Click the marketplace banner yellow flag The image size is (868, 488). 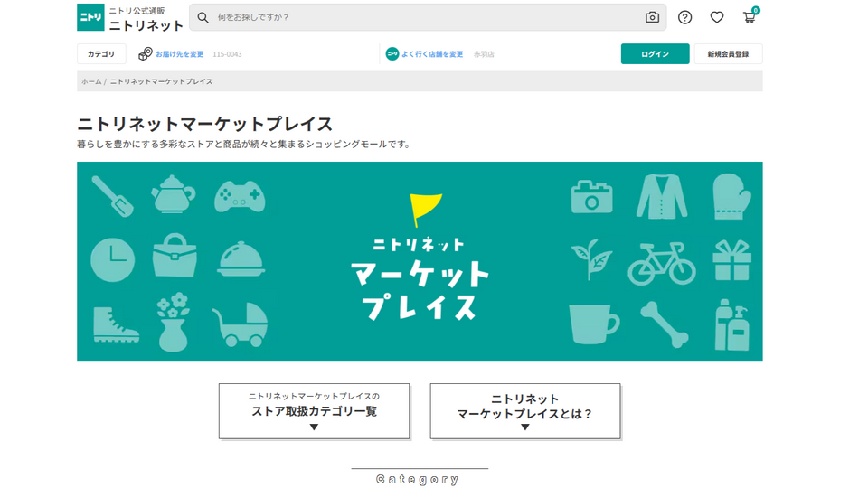point(420,210)
